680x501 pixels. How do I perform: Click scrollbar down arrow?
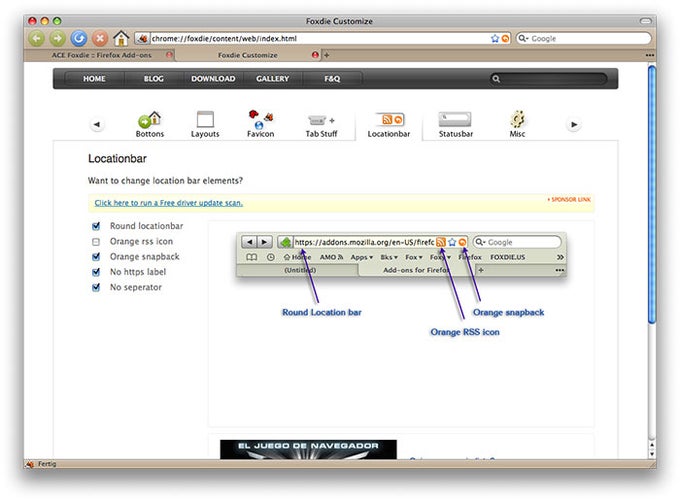pyautogui.click(x=651, y=454)
